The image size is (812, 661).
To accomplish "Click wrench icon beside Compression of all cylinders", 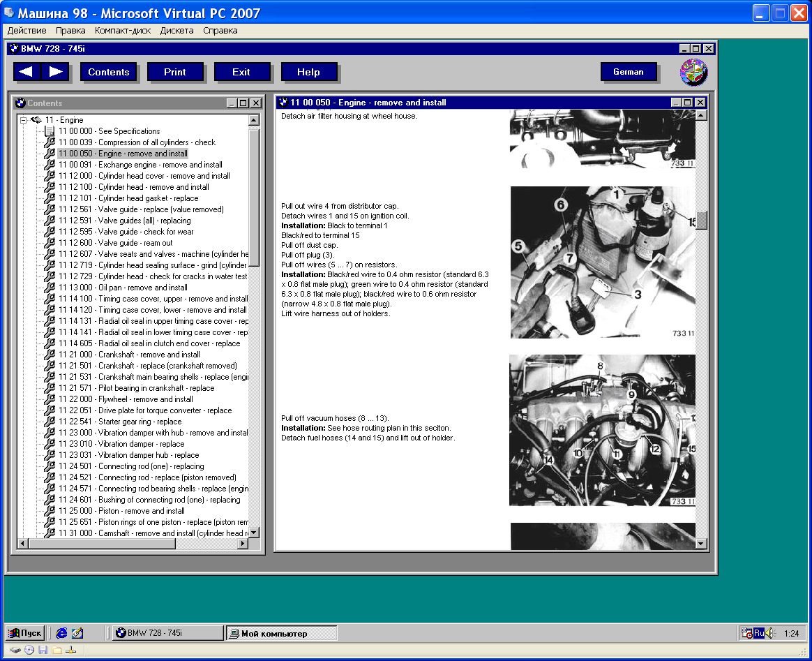I will click(x=50, y=142).
